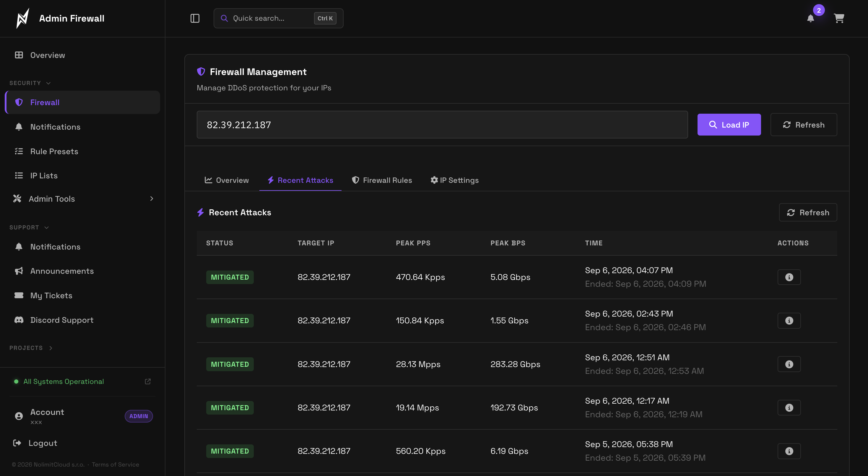Collapse the SECURITY section
The image size is (868, 476).
pyautogui.click(x=30, y=83)
